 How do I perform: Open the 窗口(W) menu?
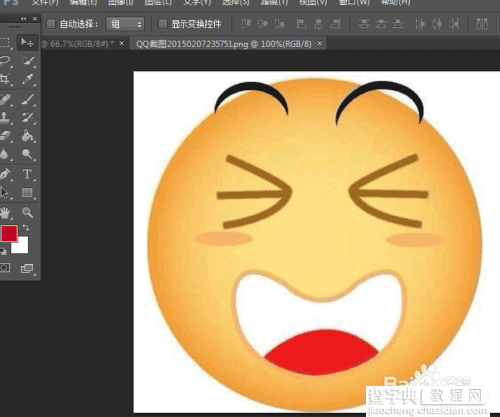[x=354, y=3]
